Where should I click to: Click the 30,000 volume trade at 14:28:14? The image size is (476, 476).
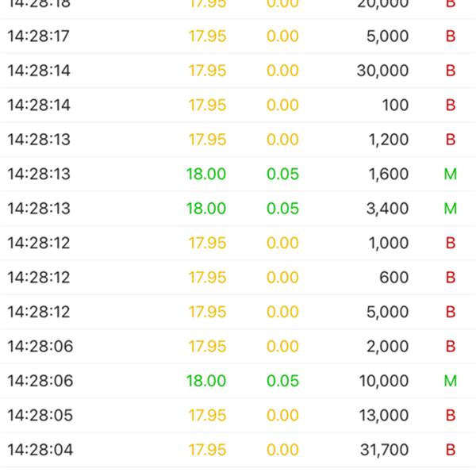tap(238, 71)
